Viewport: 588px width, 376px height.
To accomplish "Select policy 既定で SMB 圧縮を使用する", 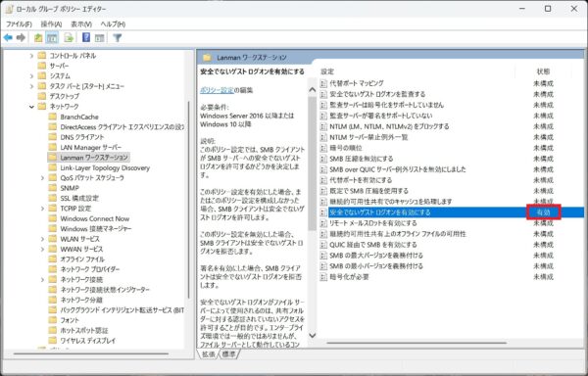I will [x=368, y=191].
